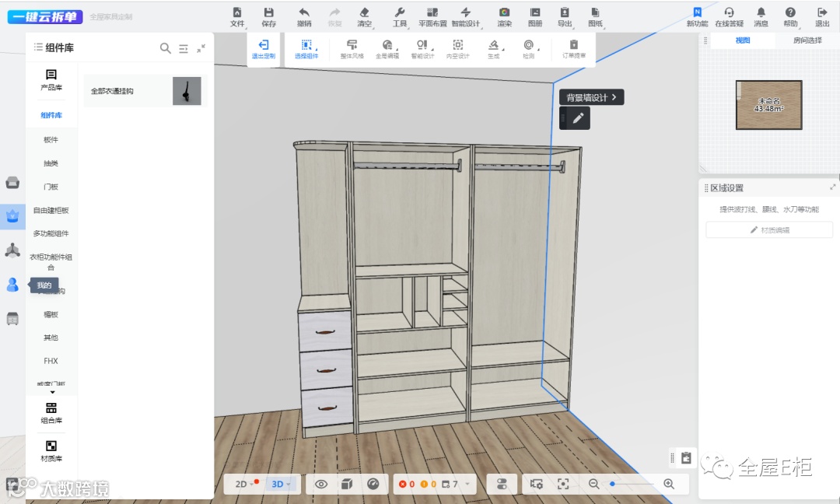840x504 pixels.
Task: Select the 其他 category
Action: tap(51, 338)
